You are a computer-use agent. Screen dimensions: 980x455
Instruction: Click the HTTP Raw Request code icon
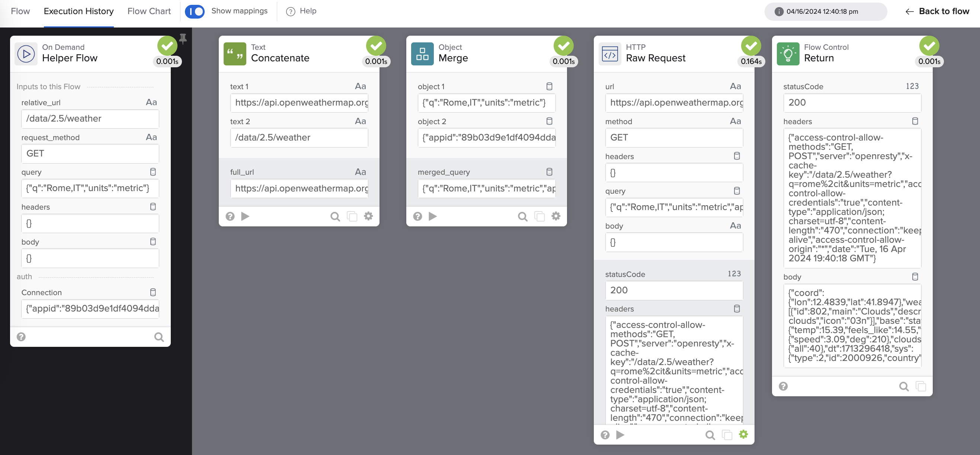point(610,54)
